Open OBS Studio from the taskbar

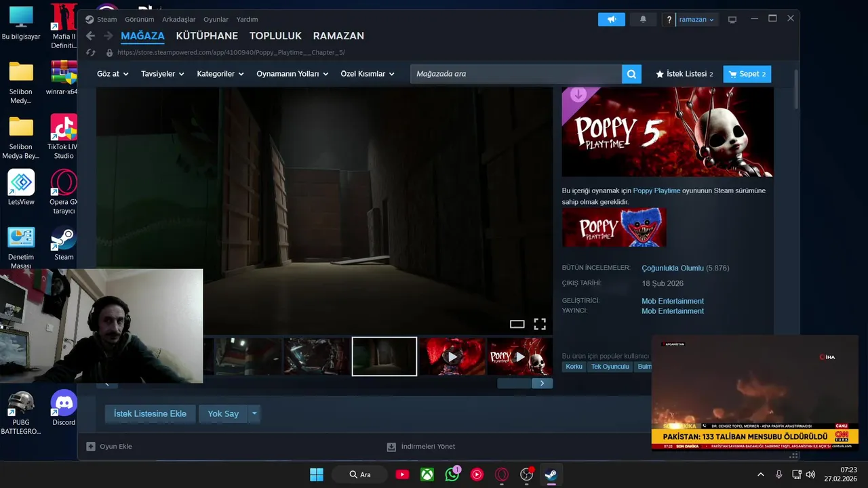click(527, 474)
